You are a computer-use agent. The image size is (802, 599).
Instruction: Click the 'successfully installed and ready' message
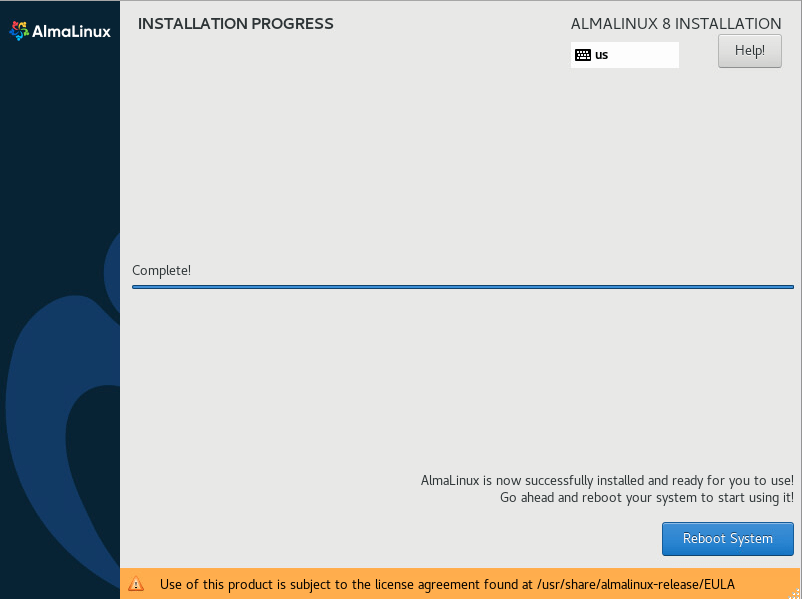coord(607,480)
